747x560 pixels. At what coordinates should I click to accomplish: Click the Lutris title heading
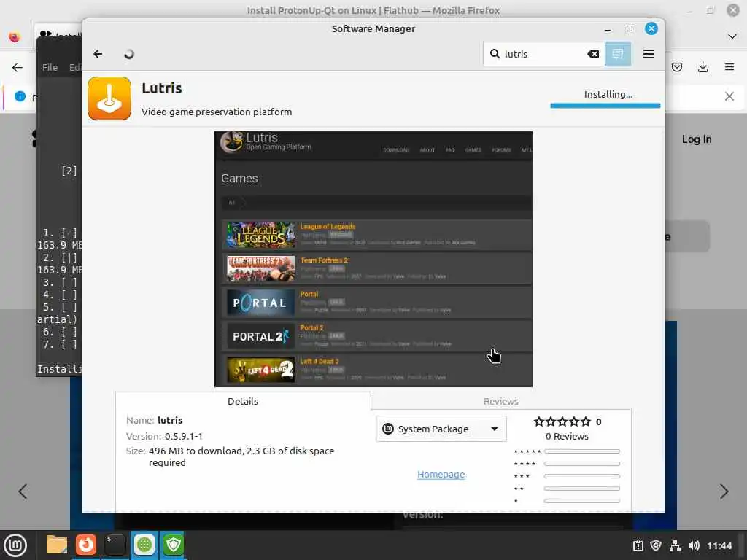161,88
